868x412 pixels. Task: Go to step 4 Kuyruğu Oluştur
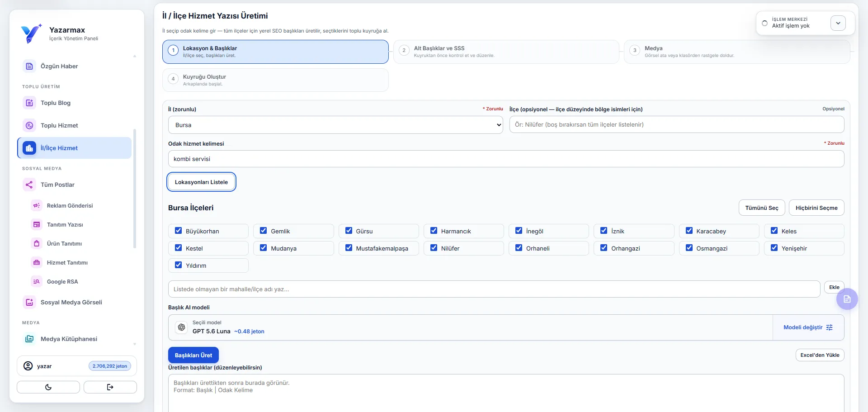point(275,80)
